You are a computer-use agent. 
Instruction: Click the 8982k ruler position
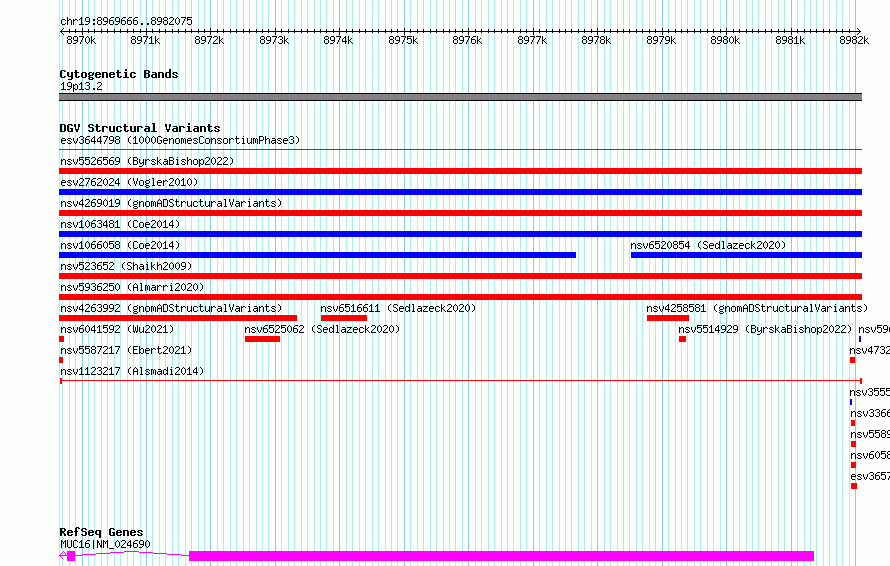[x=854, y=40]
